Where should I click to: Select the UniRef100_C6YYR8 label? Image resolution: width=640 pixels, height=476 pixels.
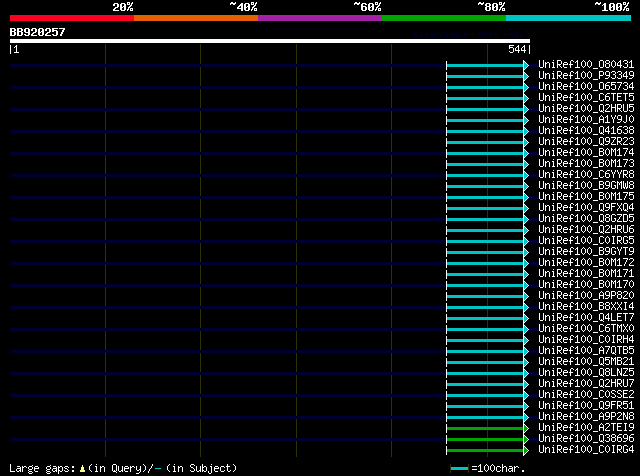[x=586, y=175]
